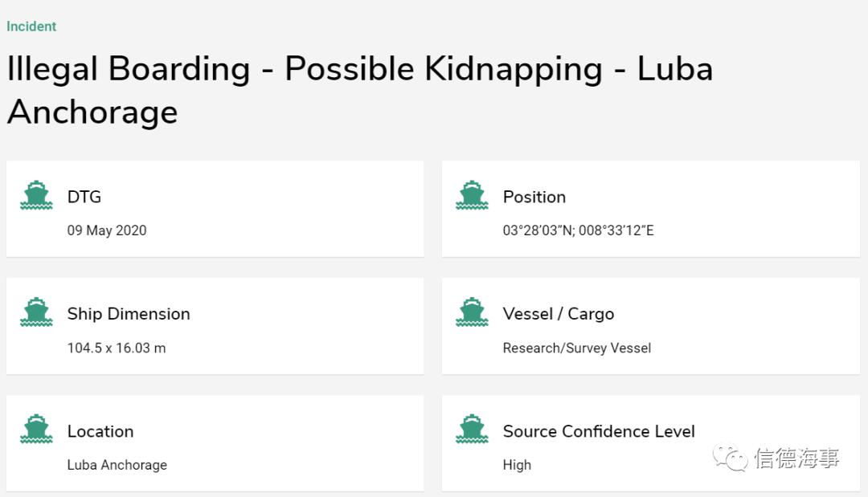The height and width of the screenshot is (497, 868).
Task: Click the High confidence value
Action: click(517, 465)
